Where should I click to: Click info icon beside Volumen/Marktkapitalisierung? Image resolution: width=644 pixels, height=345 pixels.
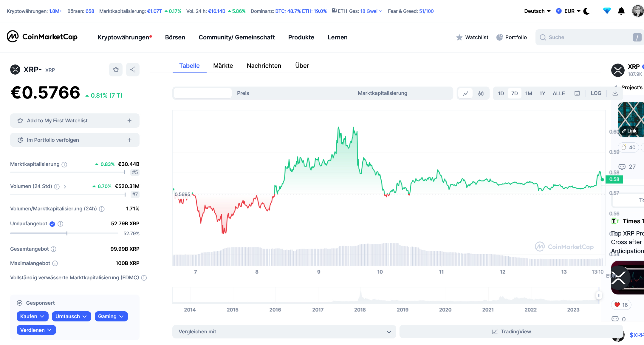coord(102,209)
